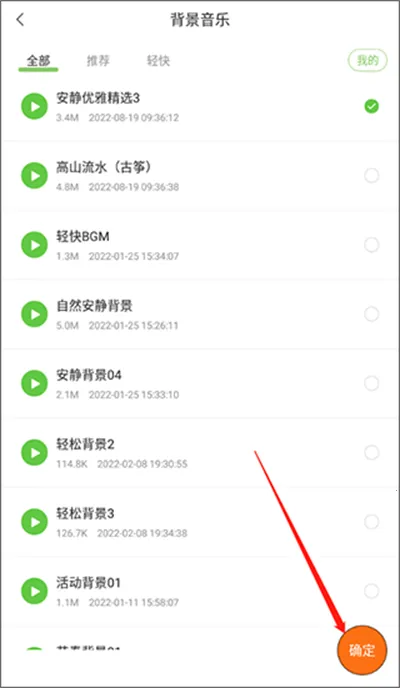Select the 轻快BGM radio button
Viewport: 400px width, 688px height.
coord(371,245)
